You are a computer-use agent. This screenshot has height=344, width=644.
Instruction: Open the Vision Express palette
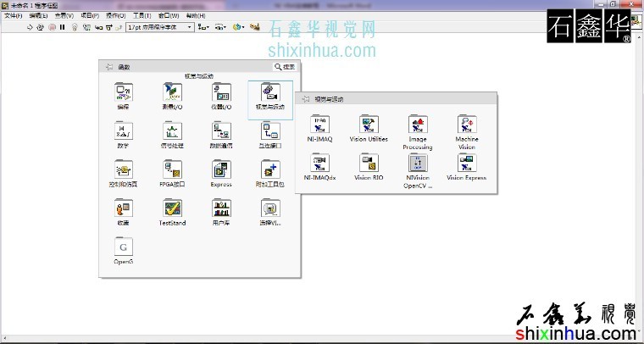466,164
